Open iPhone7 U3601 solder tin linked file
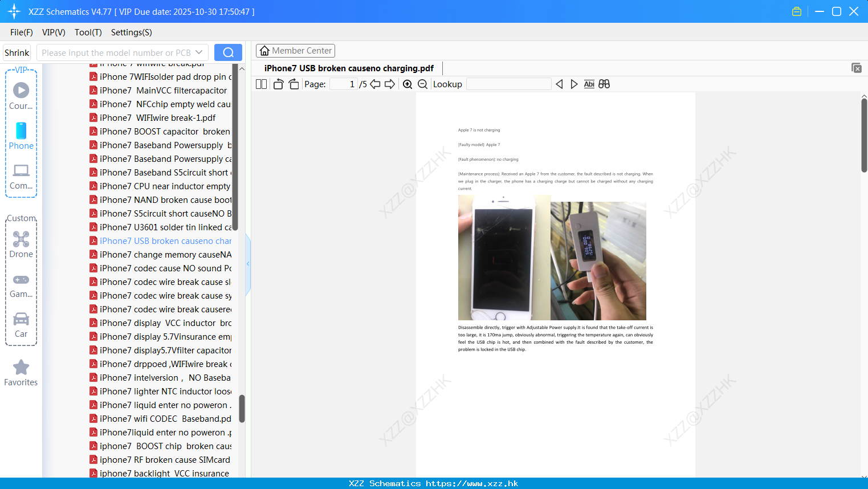This screenshot has width=868, height=489. [160, 227]
